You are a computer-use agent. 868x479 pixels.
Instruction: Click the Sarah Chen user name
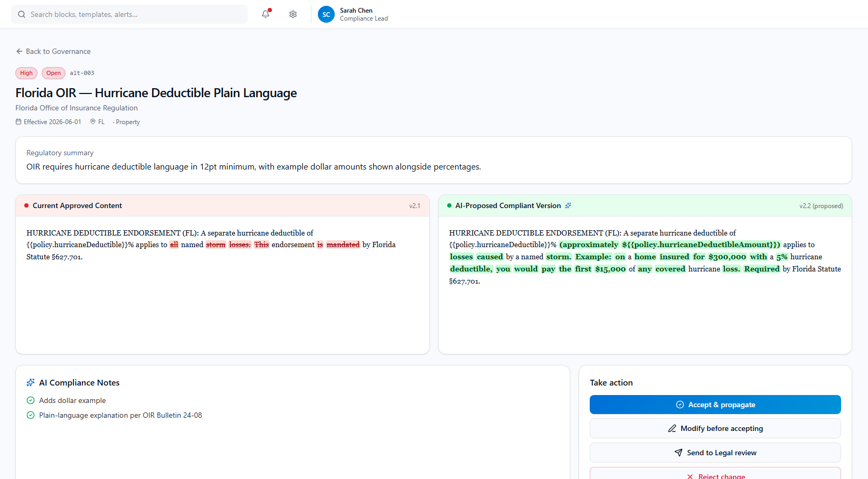point(356,11)
